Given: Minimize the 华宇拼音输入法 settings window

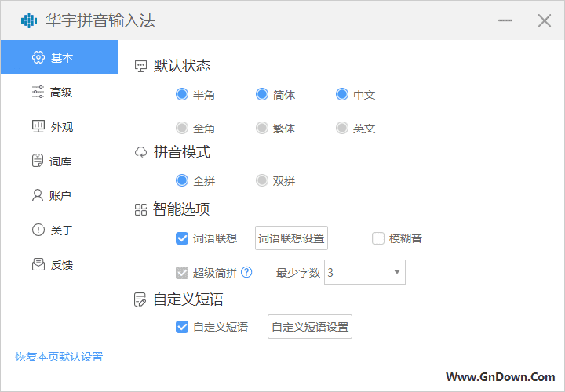Looking at the screenshot, I should tap(505, 21).
